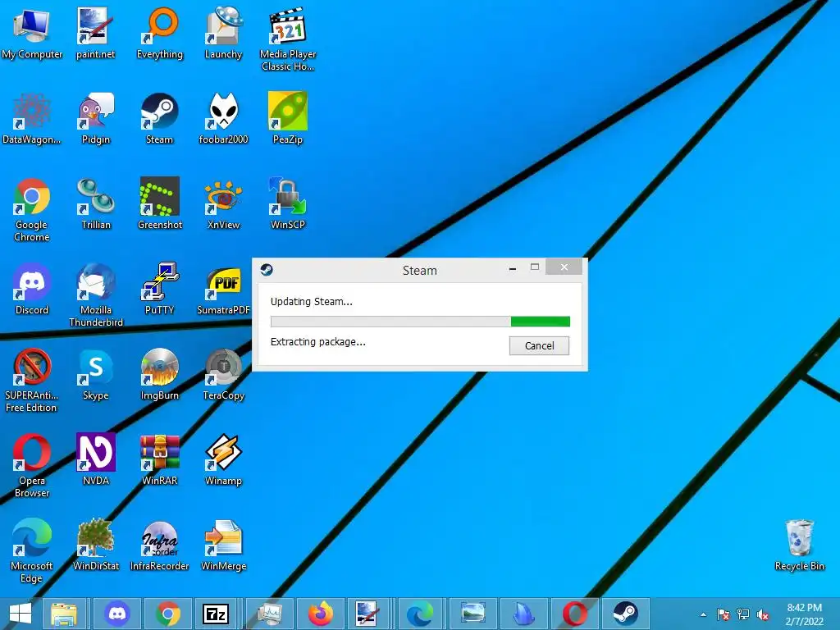Open Discord from the taskbar
840x630 pixels.
coord(116,614)
